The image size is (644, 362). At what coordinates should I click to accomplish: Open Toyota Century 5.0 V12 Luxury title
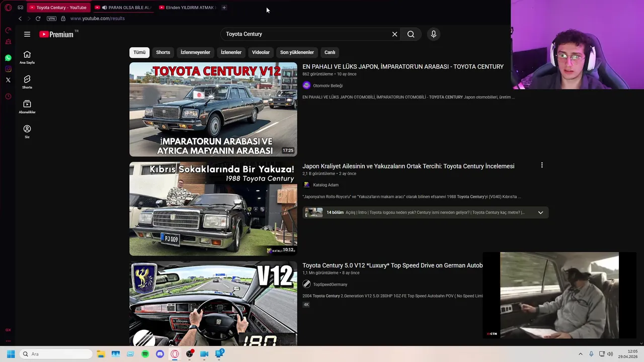(x=392, y=265)
